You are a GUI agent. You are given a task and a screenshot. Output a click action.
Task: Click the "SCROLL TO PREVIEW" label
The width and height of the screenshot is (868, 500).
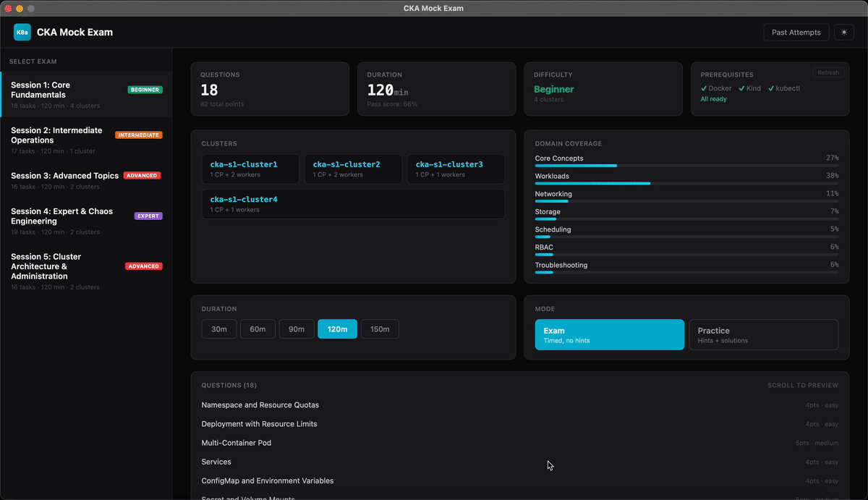803,386
